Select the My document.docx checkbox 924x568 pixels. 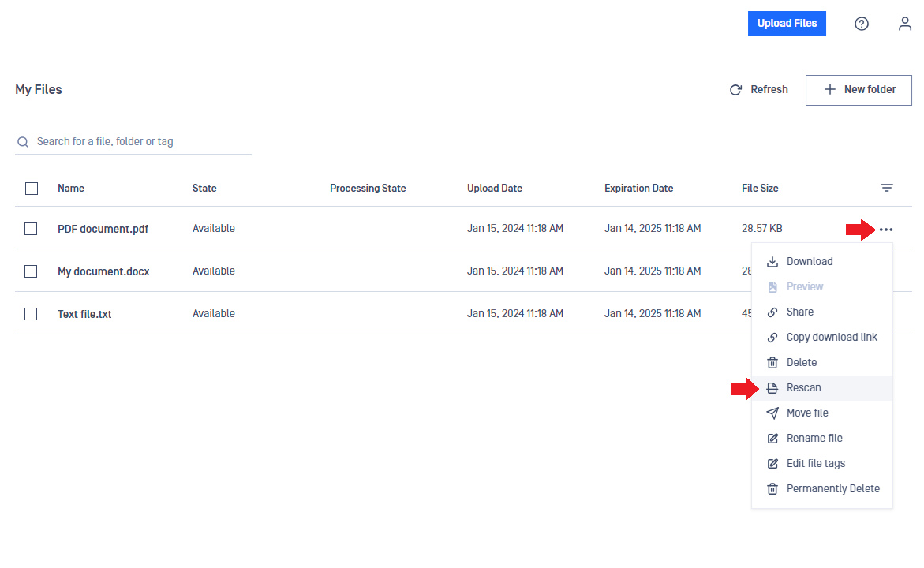click(31, 271)
